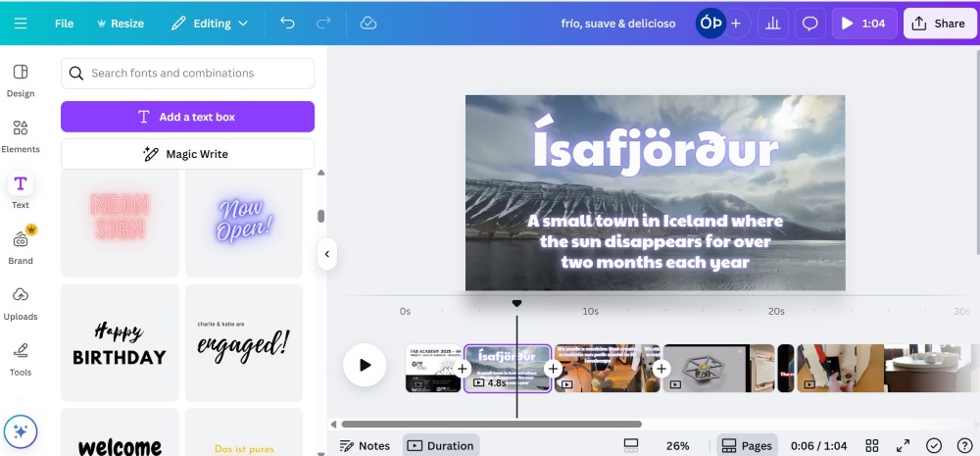The height and width of the screenshot is (456, 980).
Task: Open the user avatar profile
Action: click(x=710, y=24)
